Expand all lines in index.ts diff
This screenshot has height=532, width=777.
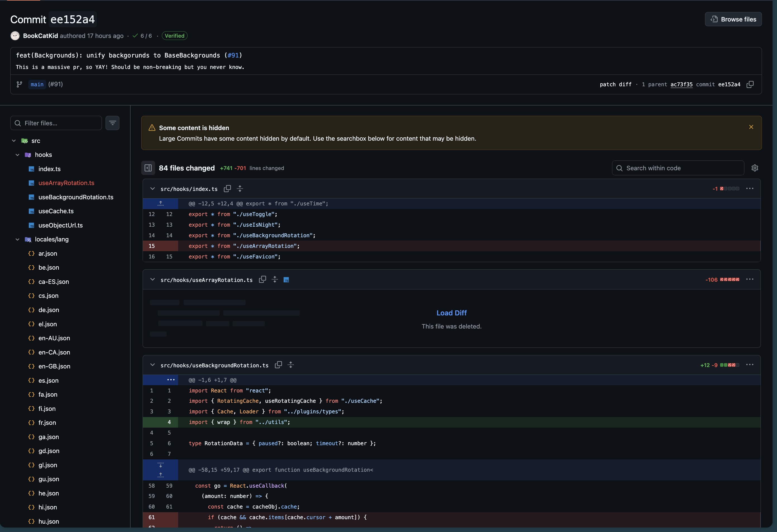[240, 189]
